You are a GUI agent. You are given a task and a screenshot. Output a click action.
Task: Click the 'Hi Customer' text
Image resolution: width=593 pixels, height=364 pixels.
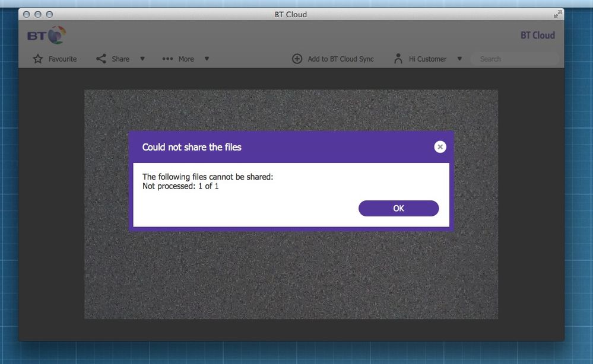[x=428, y=59]
